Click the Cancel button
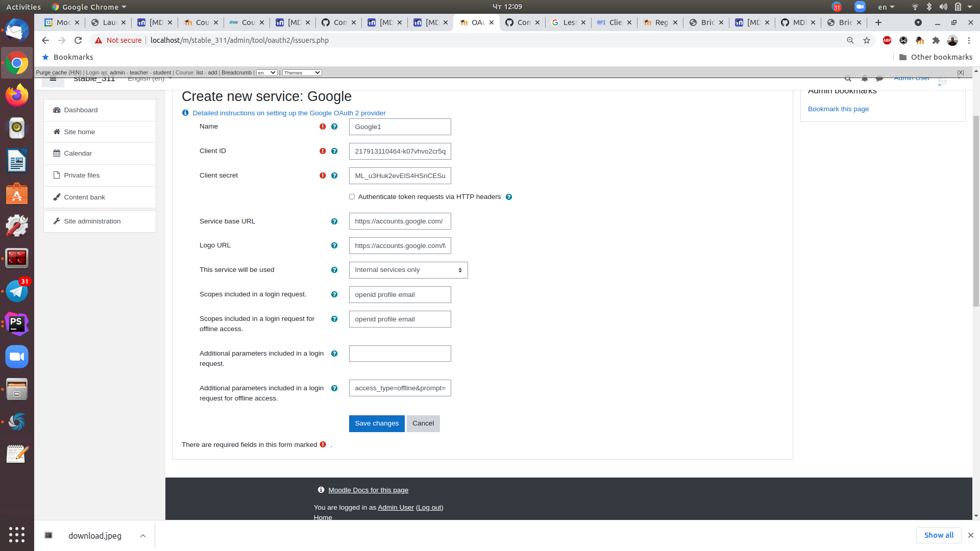The width and height of the screenshot is (980, 551). [423, 423]
